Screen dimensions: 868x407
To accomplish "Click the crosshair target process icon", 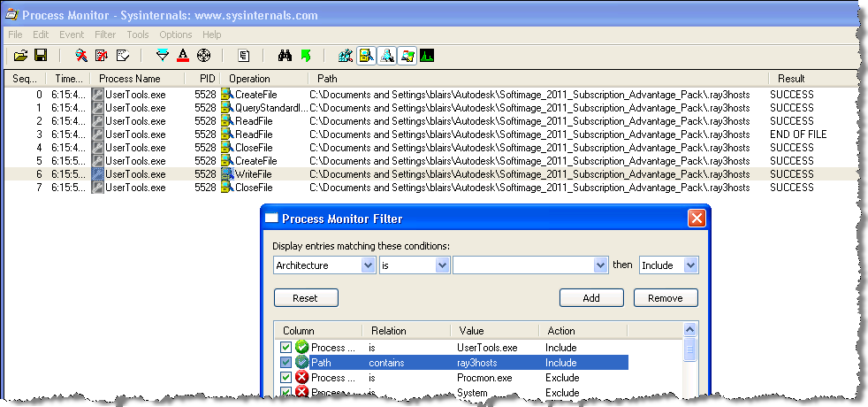I will 204,56.
